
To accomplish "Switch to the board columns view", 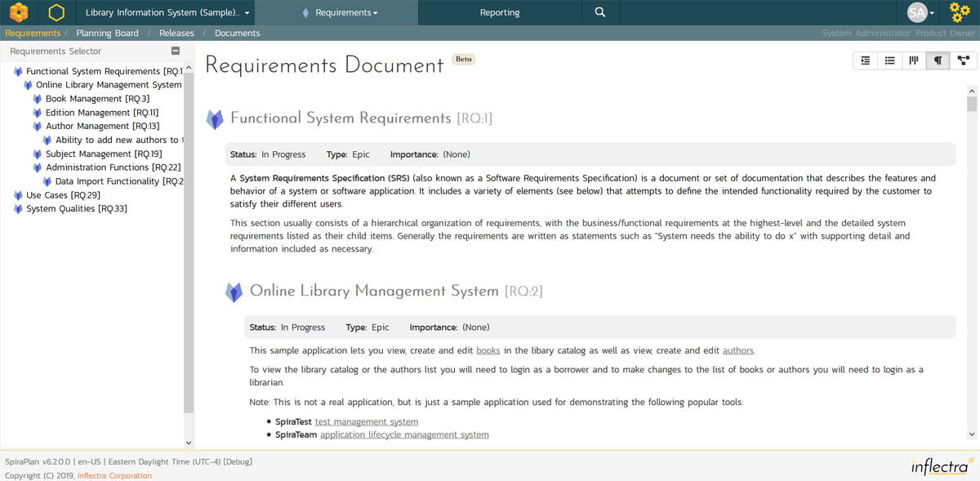I will pos(914,60).
